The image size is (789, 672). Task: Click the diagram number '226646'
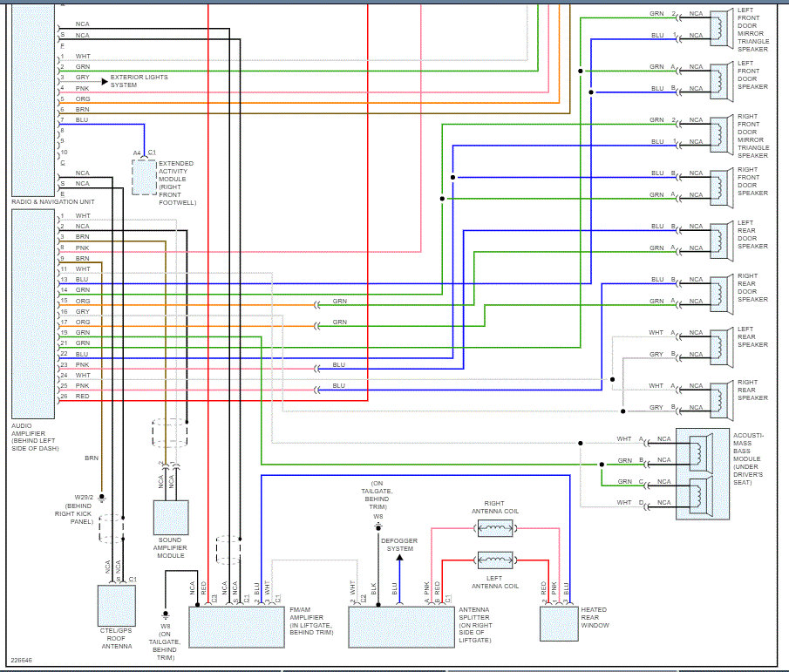point(21,660)
